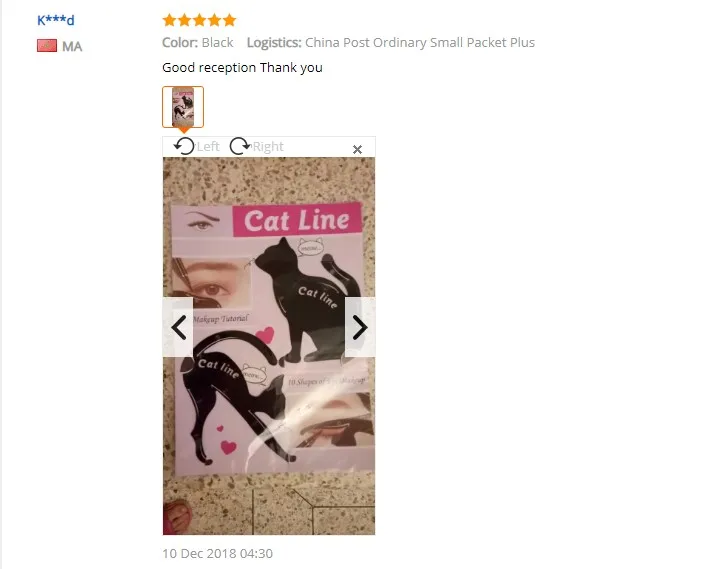Rotate the review photo left
This screenshot has width=707, height=569.
coord(184,146)
